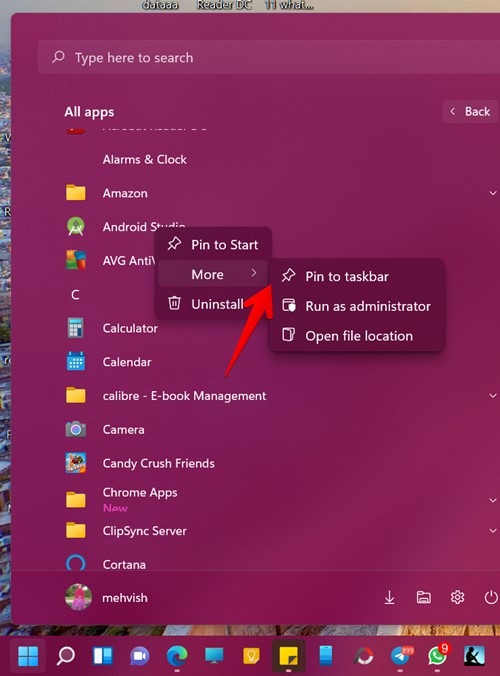Click the Windows Start button on taskbar
The height and width of the screenshot is (676, 500).
[28, 656]
